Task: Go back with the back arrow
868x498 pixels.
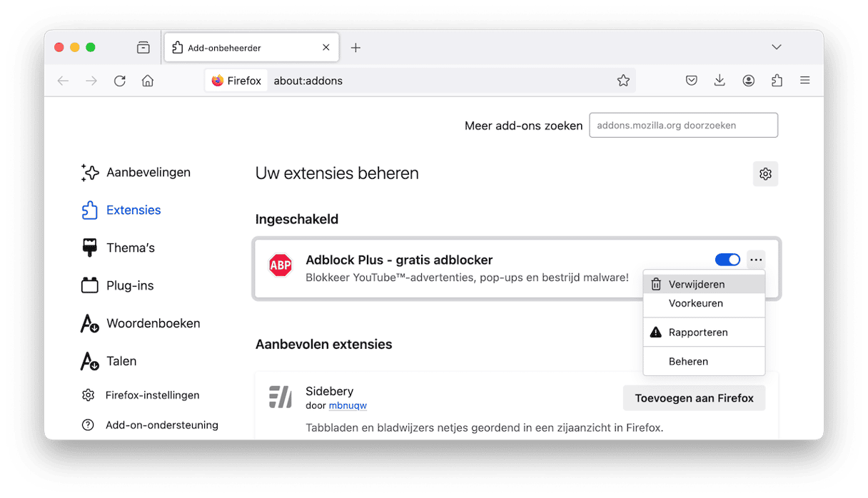Action: coord(63,81)
